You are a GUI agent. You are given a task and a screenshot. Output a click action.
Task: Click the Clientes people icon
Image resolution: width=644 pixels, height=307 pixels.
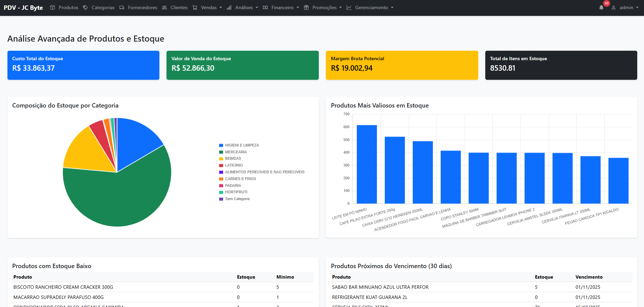pos(164,7)
